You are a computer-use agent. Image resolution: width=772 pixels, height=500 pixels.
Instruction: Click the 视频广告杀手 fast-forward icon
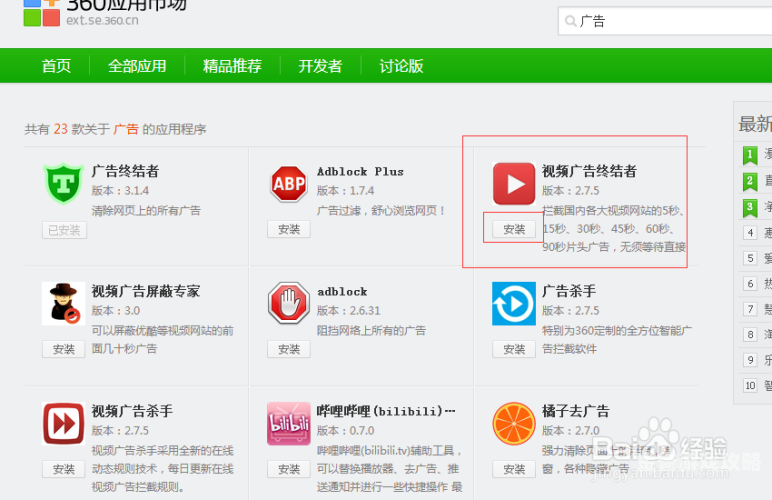(x=64, y=424)
